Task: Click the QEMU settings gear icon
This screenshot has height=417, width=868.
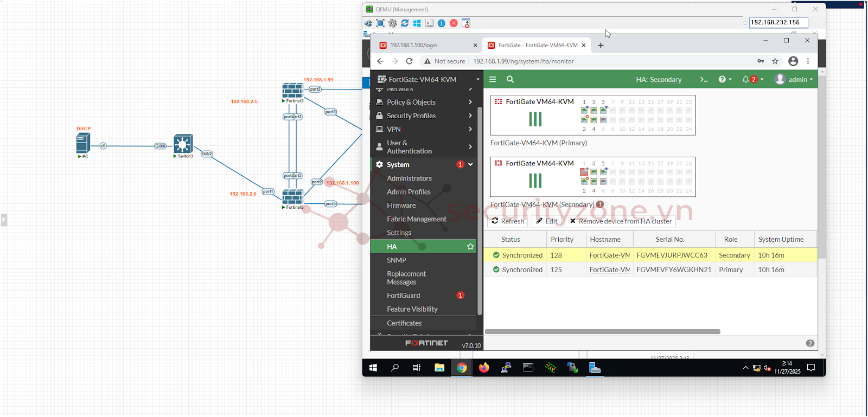Action: click(x=393, y=23)
